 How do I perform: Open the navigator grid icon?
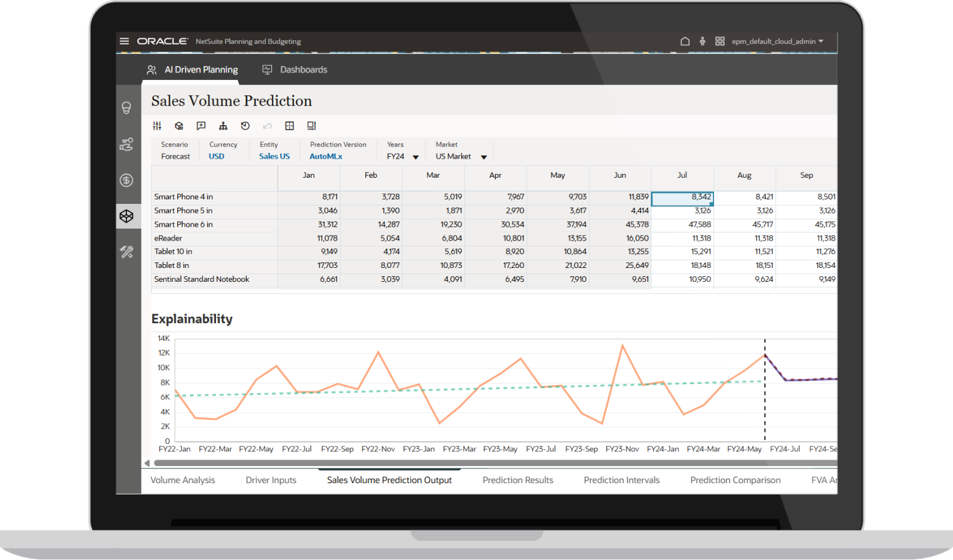click(x=720, y=41)
